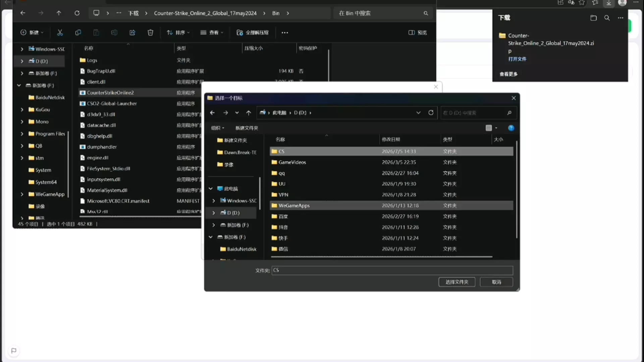Click the Cut scissors icon in Explorer toolbar
The width and height of the screenshot is (644, 362).
[x=60, y=33]
